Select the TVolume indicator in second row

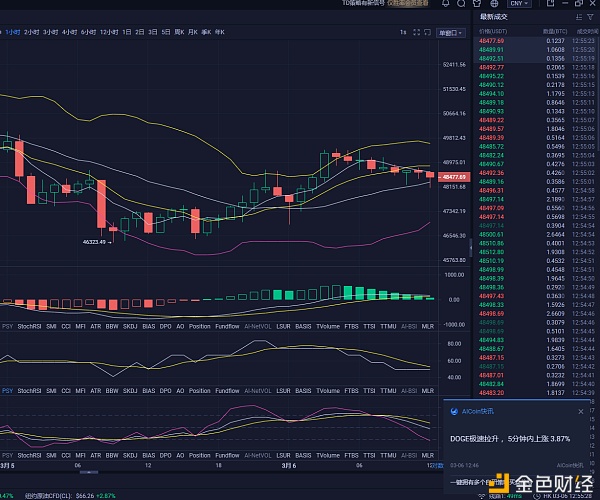tap(327, 390)
